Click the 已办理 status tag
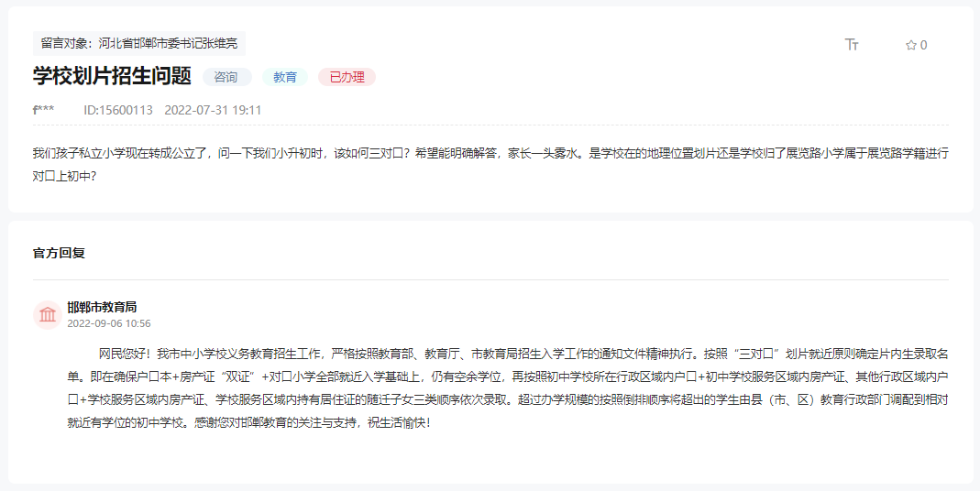 [x=347, y=77]
